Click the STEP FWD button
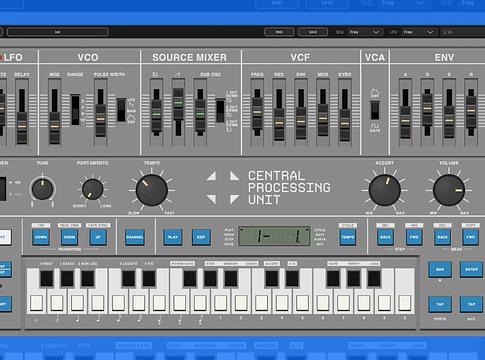Screen dimensions: 485x360 click(x=414, y=237)
